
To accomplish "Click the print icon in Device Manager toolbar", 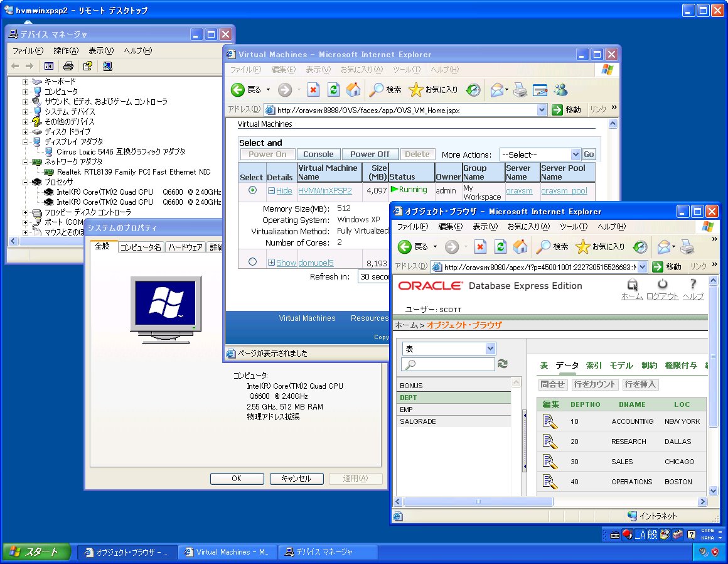I will 68,67.
